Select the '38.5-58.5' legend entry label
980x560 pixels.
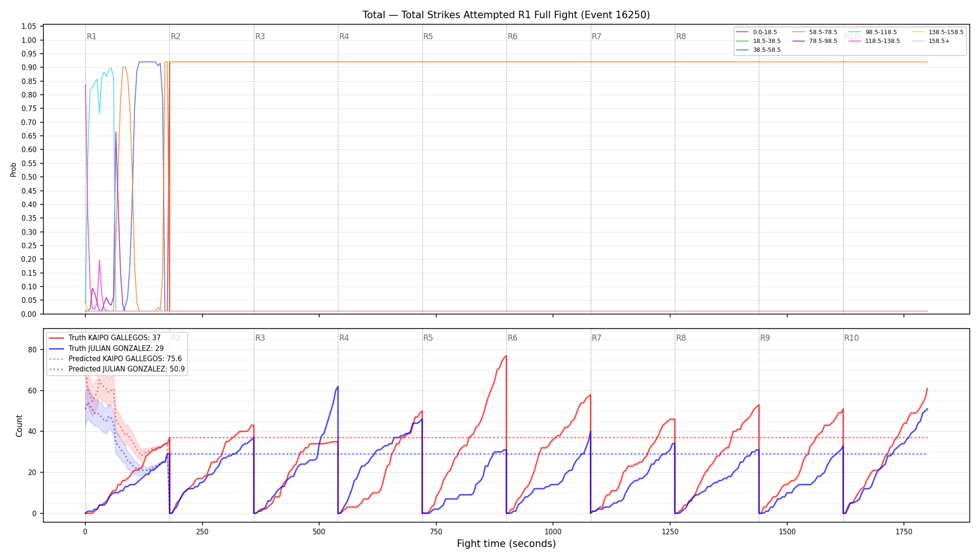pyautogui.click(x=767, y=50)
